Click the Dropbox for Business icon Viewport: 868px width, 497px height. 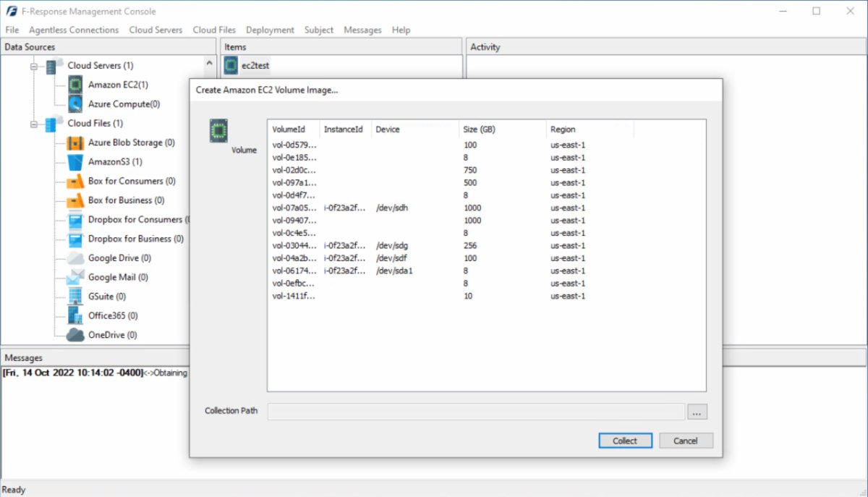pyautogui.click(x=75, y=239)
